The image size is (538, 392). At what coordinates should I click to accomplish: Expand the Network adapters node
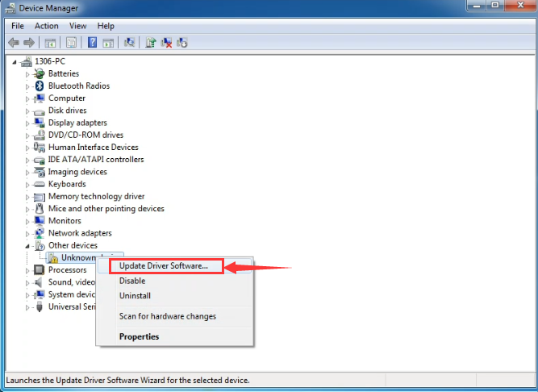(x=27, y=234)
